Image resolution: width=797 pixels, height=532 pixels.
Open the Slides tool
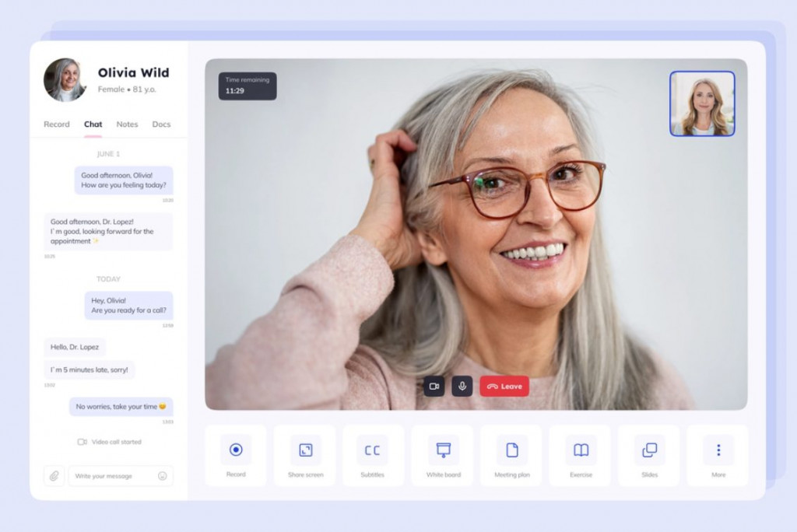pos(648,451)
